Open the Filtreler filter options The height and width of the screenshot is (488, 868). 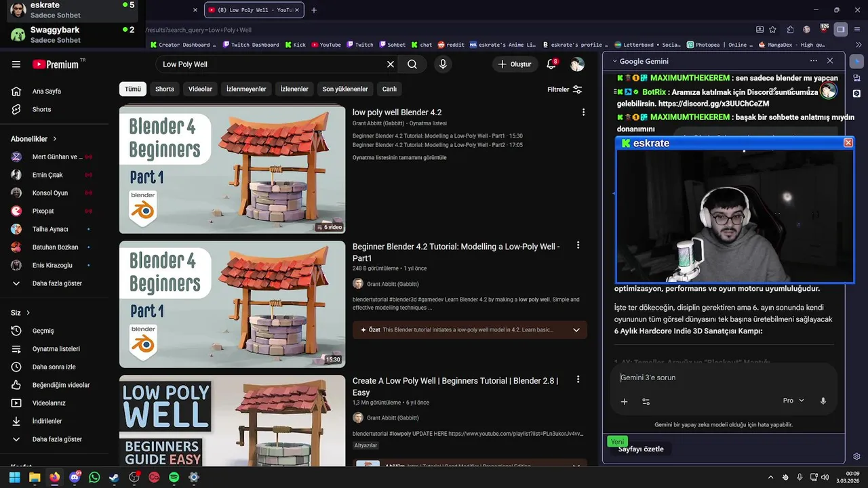click(564, 89)
